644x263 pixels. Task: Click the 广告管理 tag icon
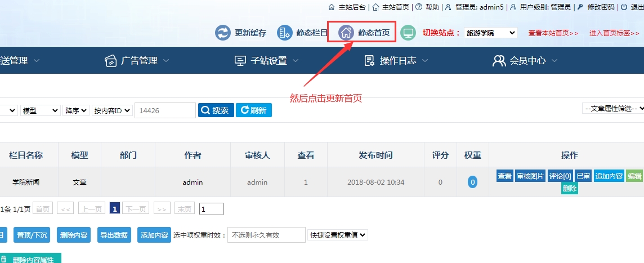[x=111, y=61]
